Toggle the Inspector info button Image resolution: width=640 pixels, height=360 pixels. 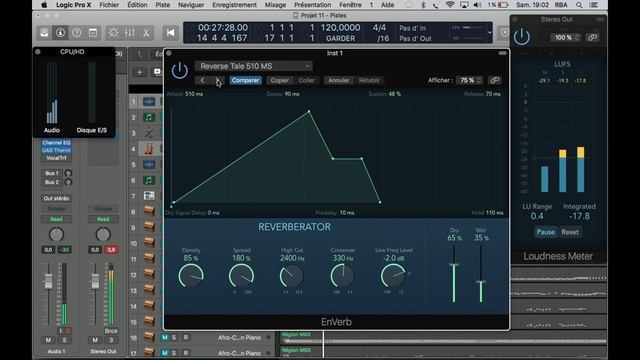pos(60,33)
